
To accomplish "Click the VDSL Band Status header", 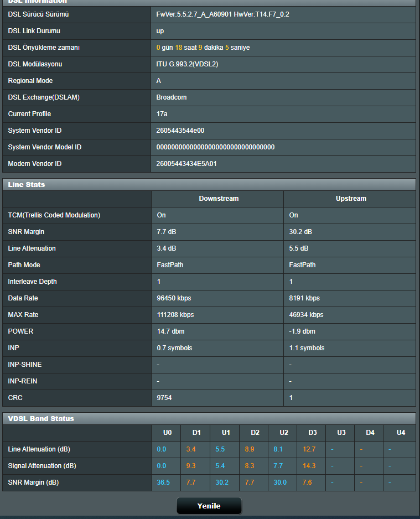I will click(x=41, y=418).
